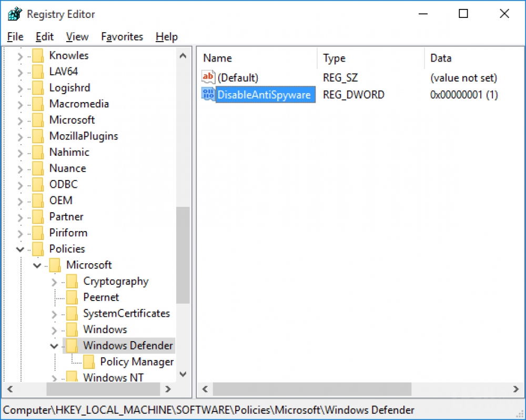Image resolution: width=526 pixels, height=420 pixels.
Task: Expand the SystemCertificates key
Action: 54,314
